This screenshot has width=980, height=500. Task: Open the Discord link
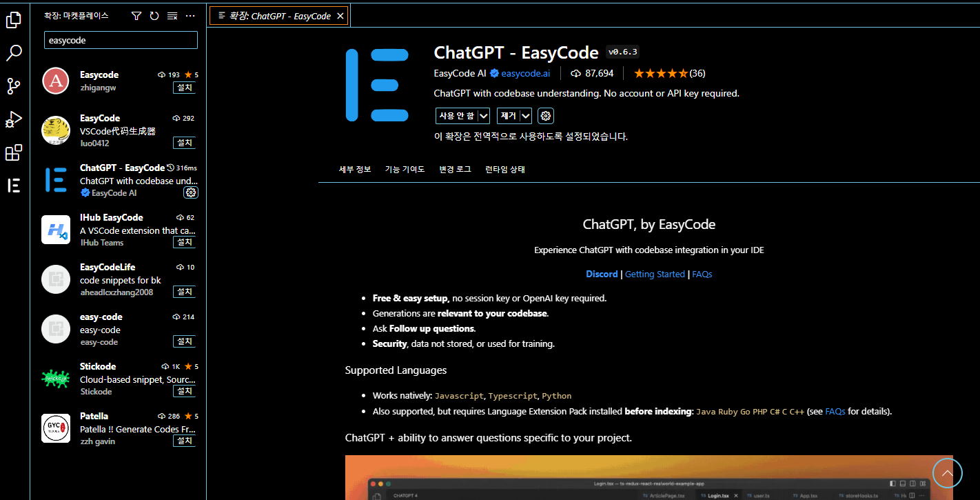pos(602,274)
